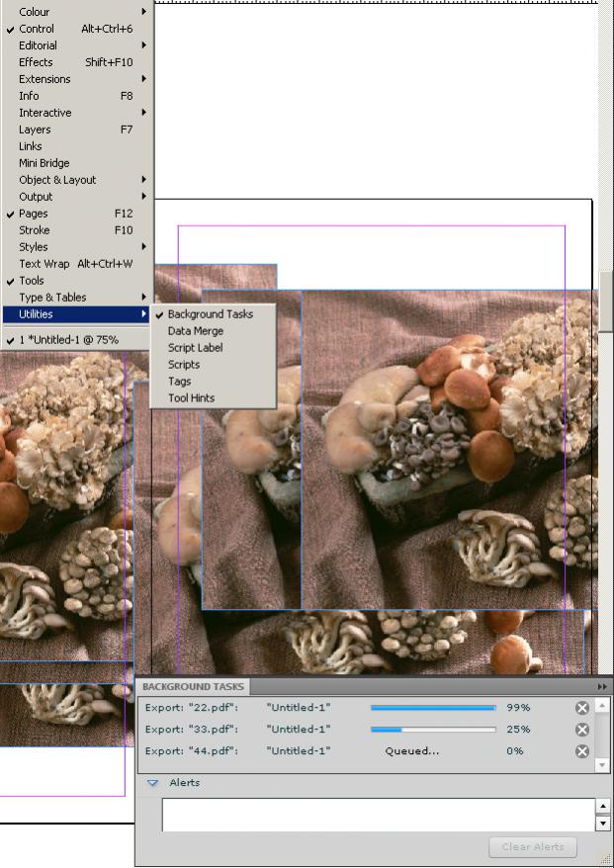The width and height of the screenshot is (614, 868).
Task: Open the Layers panel menu item
Action: 76,130
